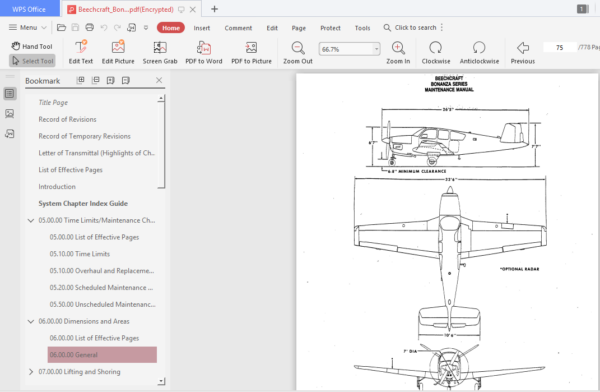This screenshot has width=600, height=392.
Task: Click the fourth bookmark panel toolbar icon
Action: tap(126, 80)
